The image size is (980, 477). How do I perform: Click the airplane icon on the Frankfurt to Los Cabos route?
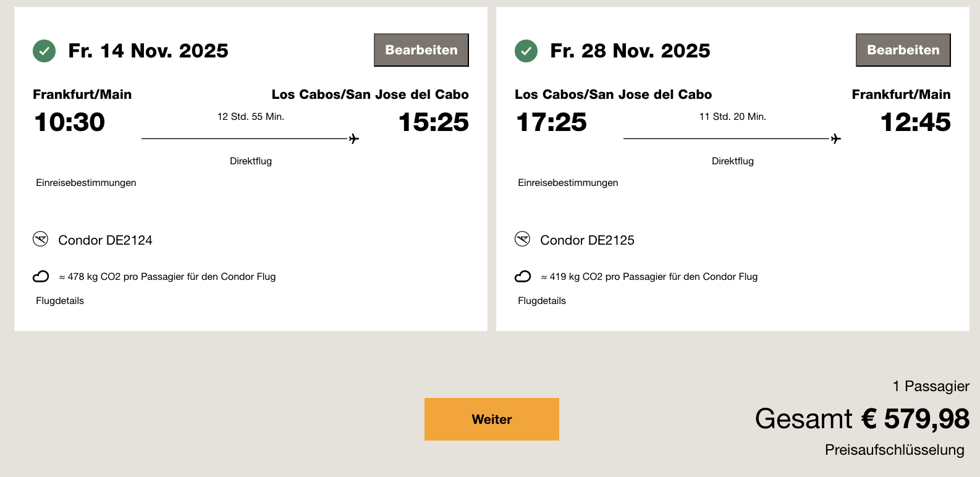354,138
